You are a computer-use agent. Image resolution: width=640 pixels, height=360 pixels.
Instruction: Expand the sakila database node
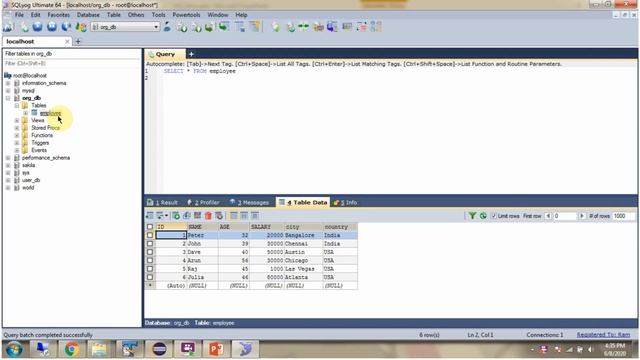[8, 165]
